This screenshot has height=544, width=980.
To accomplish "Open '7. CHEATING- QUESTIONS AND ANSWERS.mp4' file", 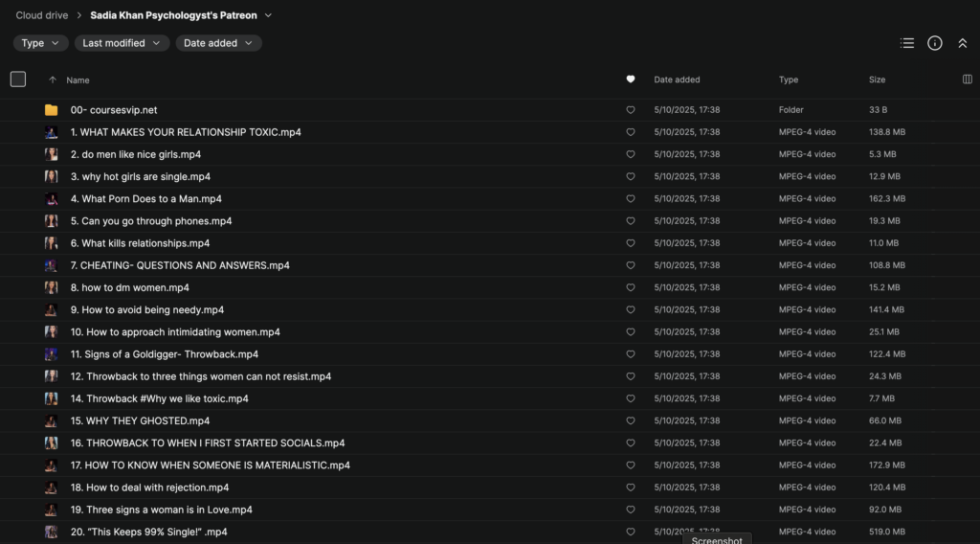I will [180, 265].
